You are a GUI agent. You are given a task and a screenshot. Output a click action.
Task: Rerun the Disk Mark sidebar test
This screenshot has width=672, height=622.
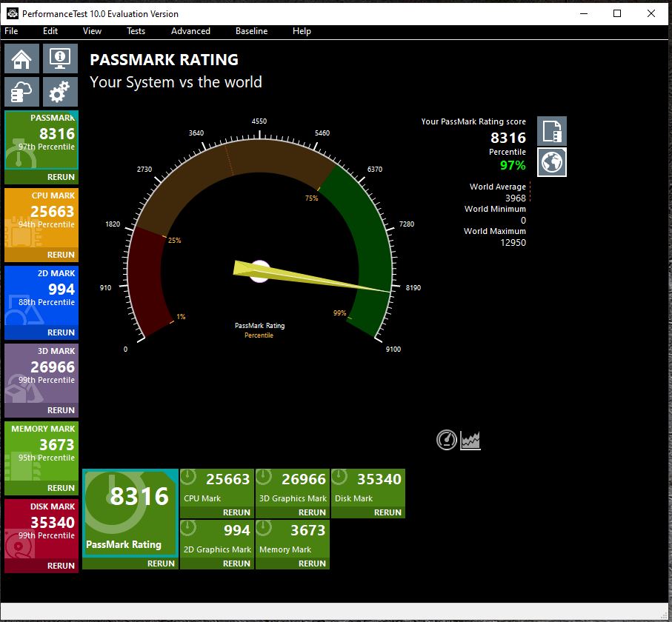point(61,566)
